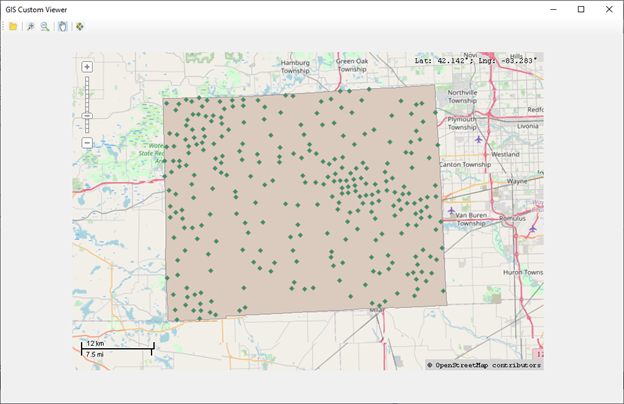Open a file with the folder icon
The height and width of the screenshot is (404, 624).
13,27
